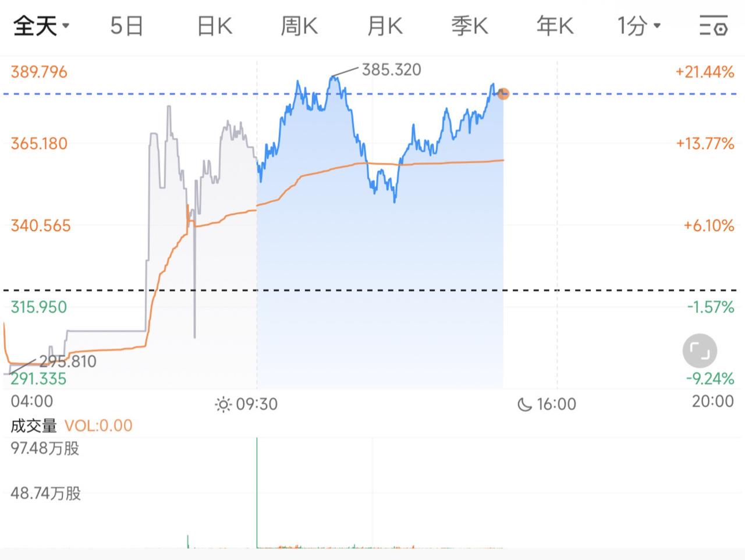
Task: Select the 全天 tab
Action: coord(34,26)
